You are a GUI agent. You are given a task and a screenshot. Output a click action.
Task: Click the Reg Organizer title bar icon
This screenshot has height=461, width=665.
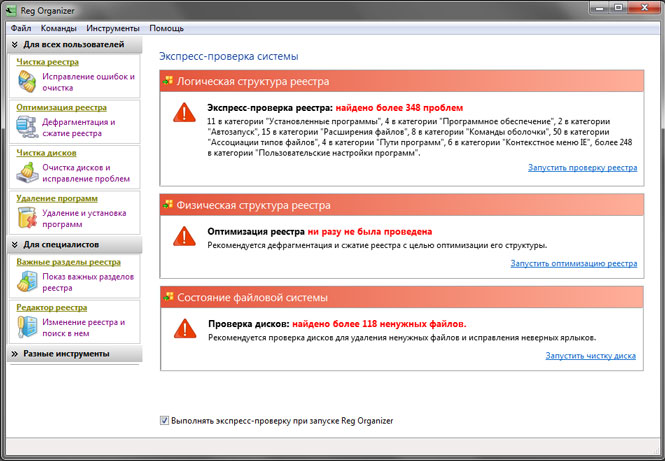pos(11,10)
